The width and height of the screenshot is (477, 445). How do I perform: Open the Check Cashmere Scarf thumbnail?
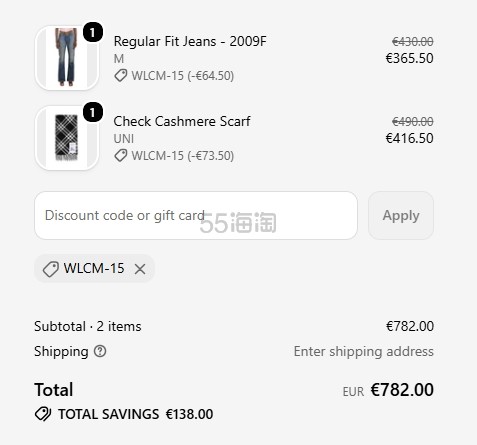click(x=67, y=138)
